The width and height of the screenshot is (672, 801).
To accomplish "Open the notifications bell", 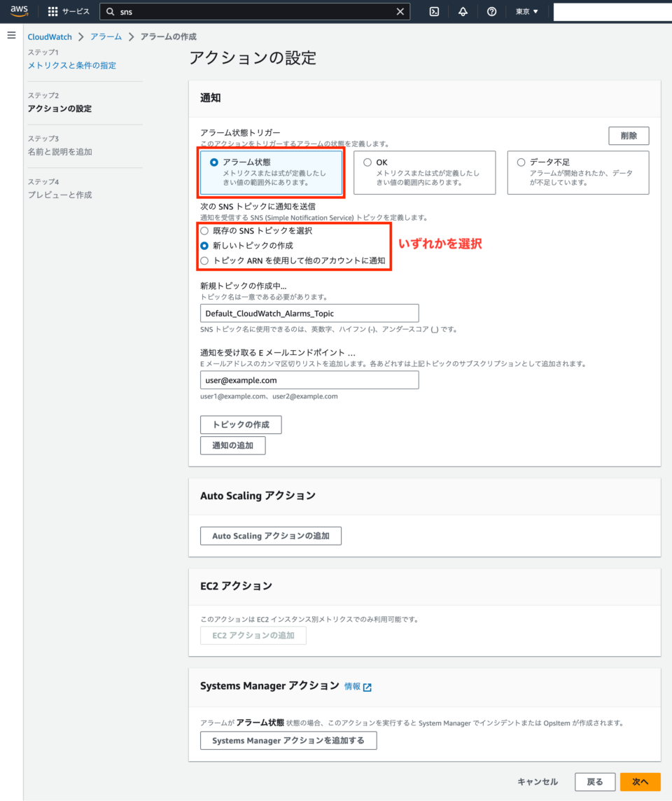I will [463, 11].
